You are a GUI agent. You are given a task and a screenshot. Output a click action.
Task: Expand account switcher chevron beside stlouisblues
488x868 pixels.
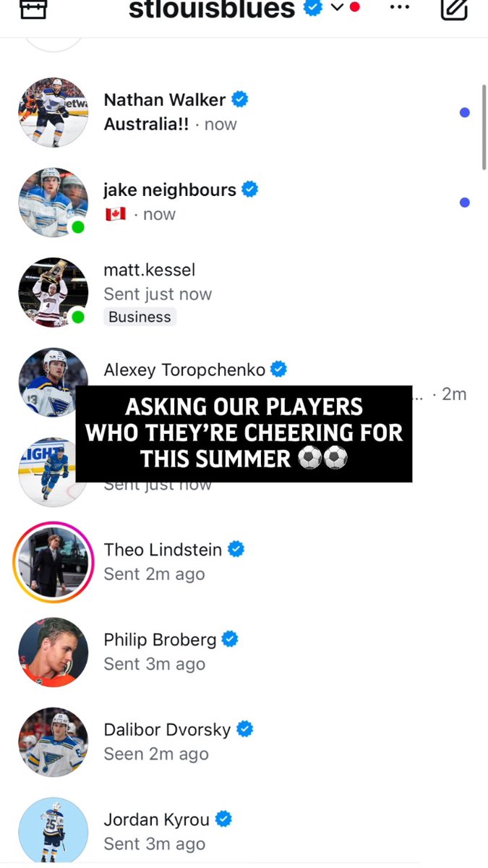click(337, 7)
